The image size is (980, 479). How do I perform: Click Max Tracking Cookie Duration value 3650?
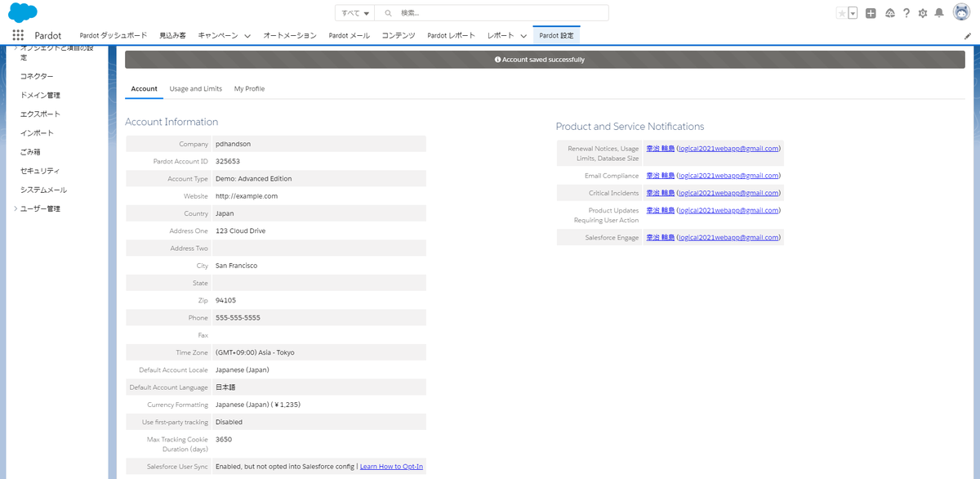[224, 440]
